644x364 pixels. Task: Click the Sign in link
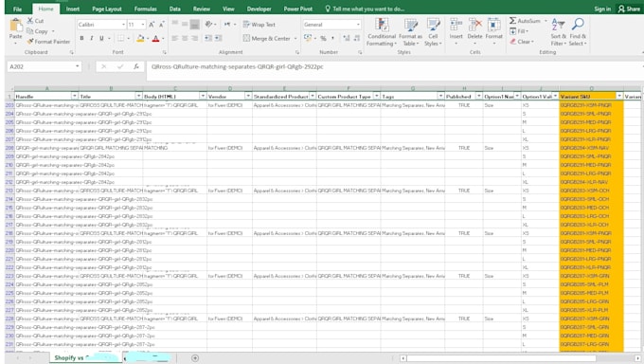(602, 9)
